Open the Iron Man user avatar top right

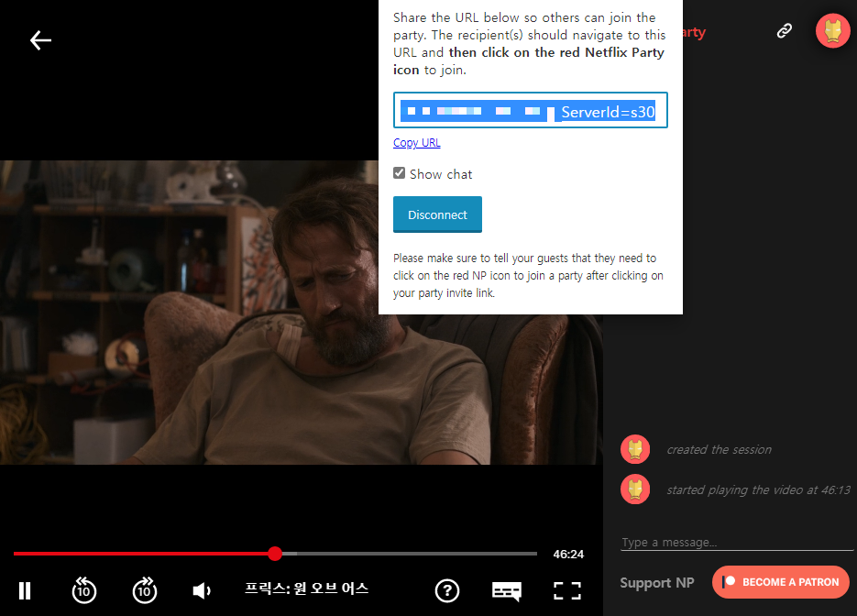point(832,30)
